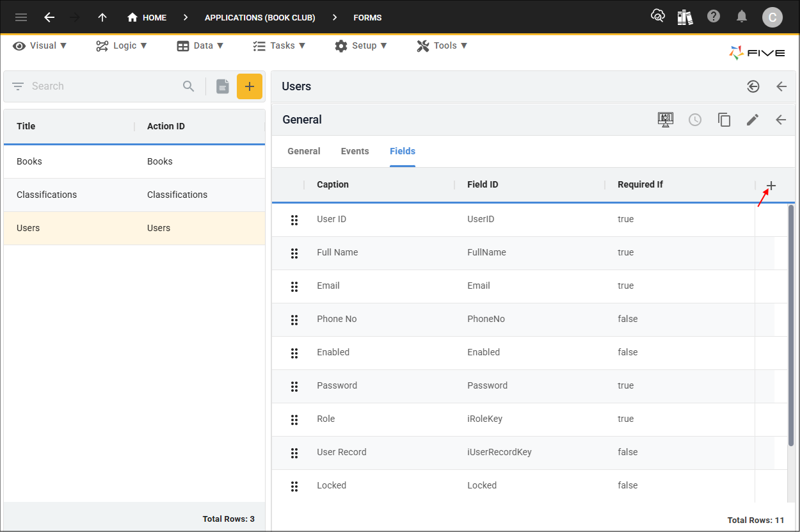The image size is (800, 532).
Task: Sort by the Action ID column header
Action: (x=166, y=126)
